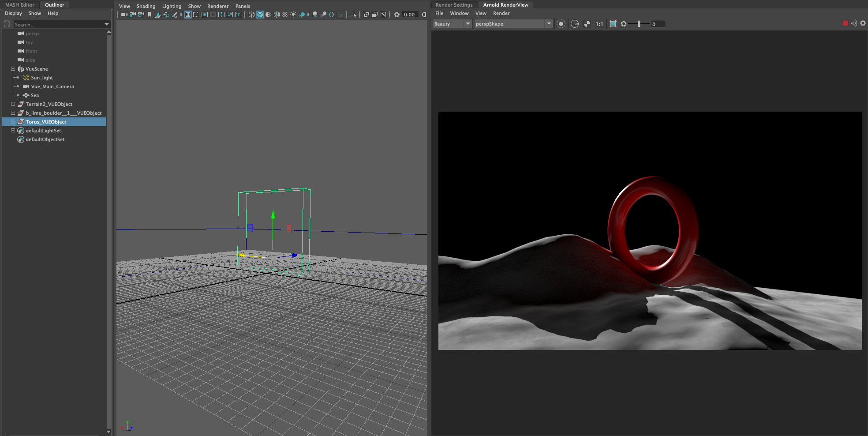Toggle the textured checker sphere icon

click(285, 15)
